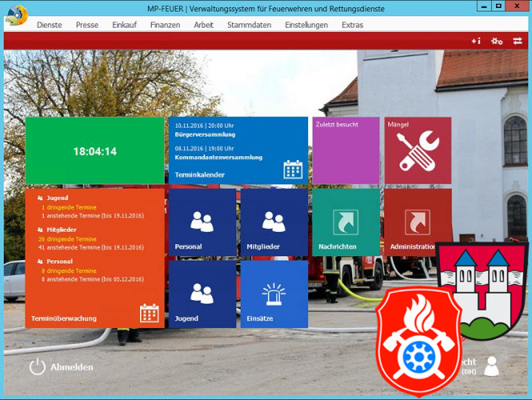Click the user profile icon at bottom right
The height and width of the screenshot is (400, 532).
tap(491, 366)
